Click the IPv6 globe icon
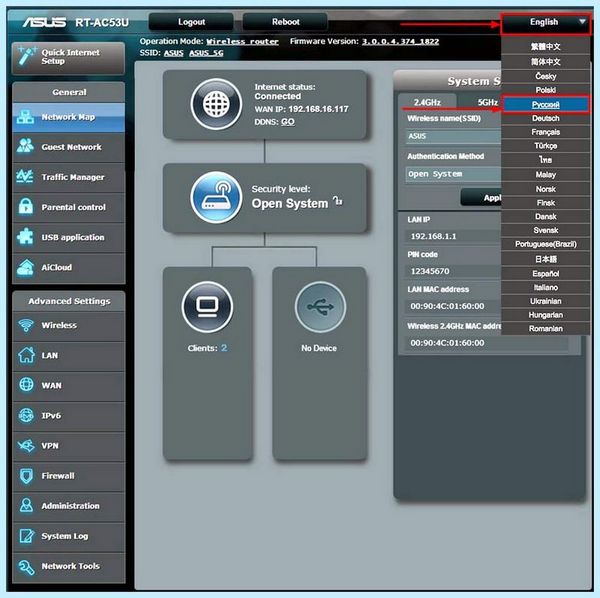600x598 pixels. (26, 415)
